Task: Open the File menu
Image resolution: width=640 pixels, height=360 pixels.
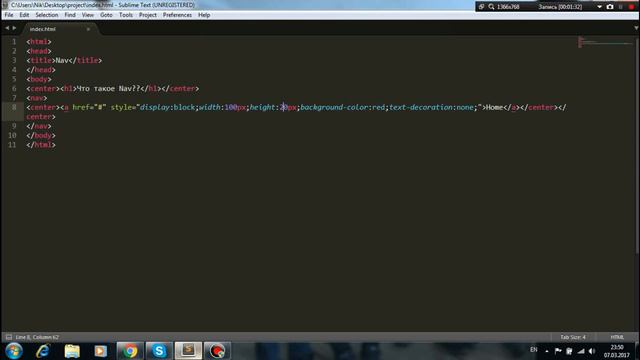Action: click(x=9, y=15)
